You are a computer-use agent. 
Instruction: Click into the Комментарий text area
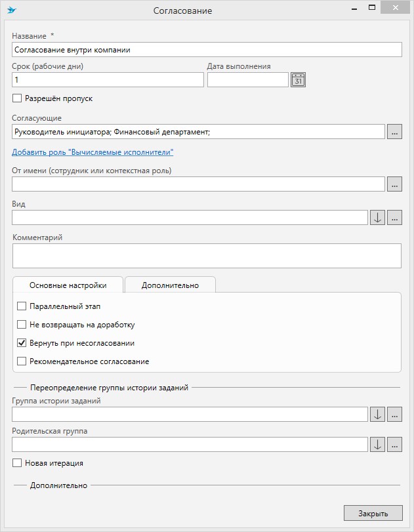point(207,256)
